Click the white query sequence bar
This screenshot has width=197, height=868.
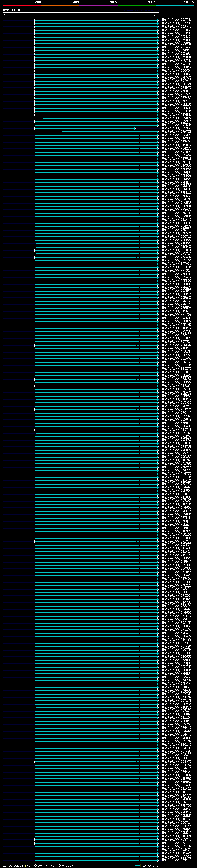click(x=81, y=12)
